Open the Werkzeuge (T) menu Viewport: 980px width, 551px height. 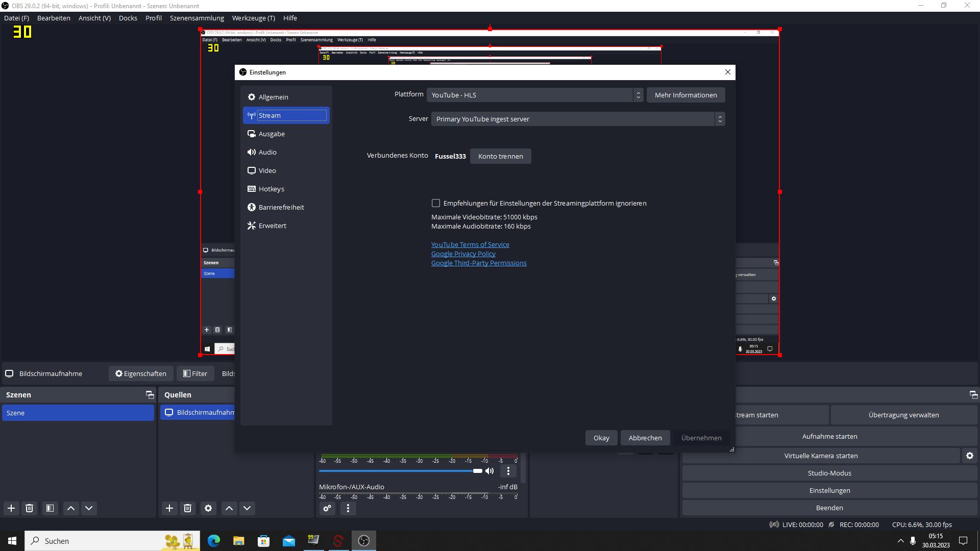click(x=254, y=18)
